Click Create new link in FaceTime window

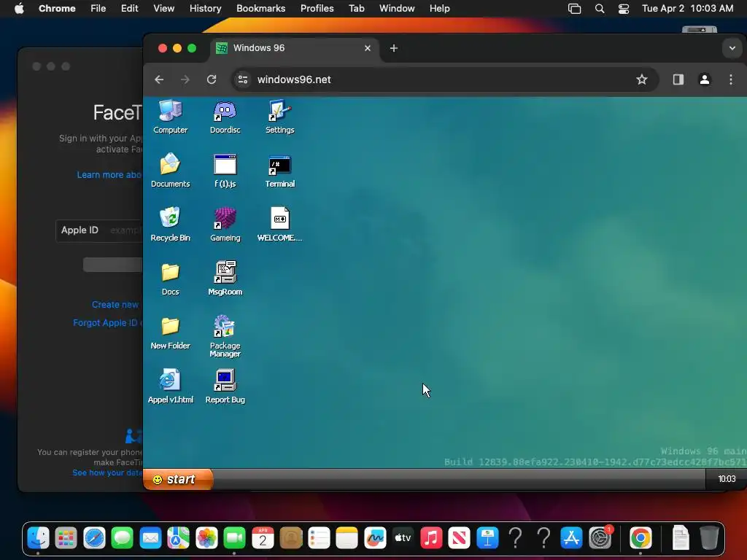115,304
